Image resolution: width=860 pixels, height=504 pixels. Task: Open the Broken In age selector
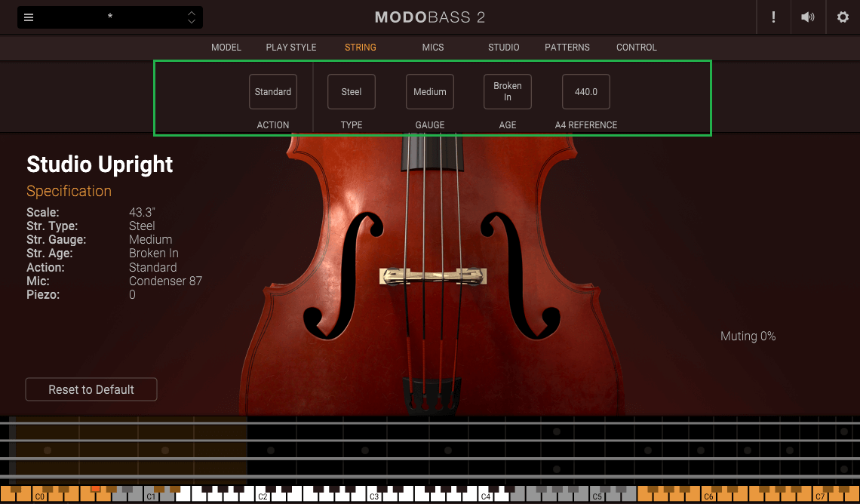point(508,91)
